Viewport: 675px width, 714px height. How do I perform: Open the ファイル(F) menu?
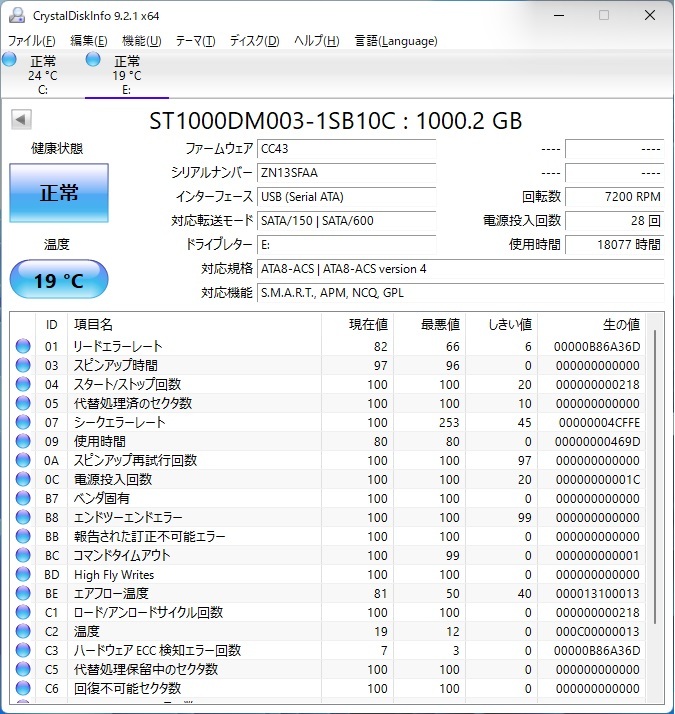click(x=32, y=41)
